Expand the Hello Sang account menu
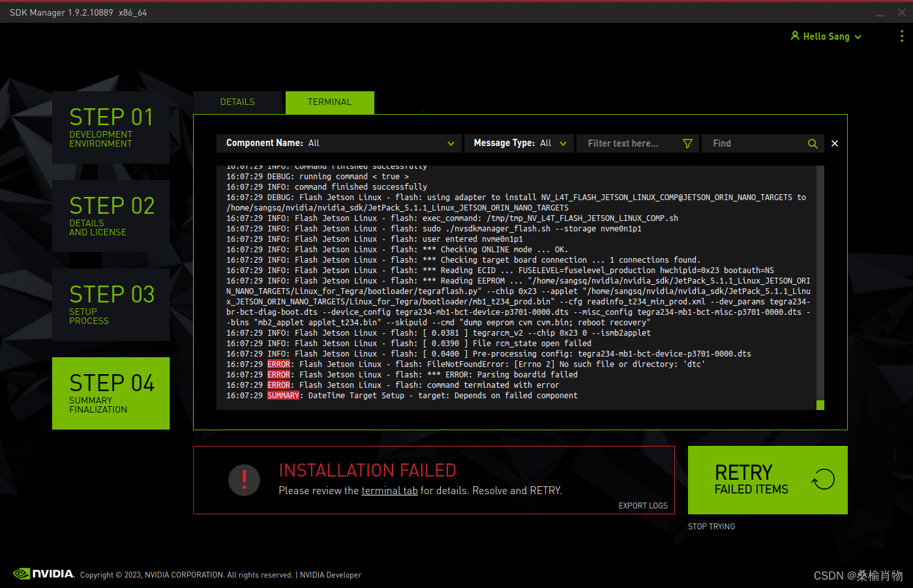Image resolution: width=913 pixels, height=588 pixels. click(857, 37)
